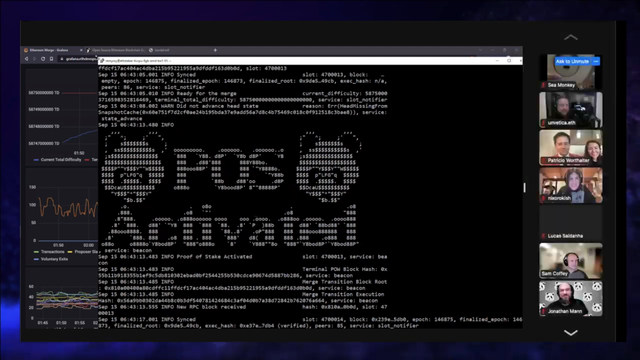Select the Lucas Saldanha participant tile

tap(571, 223)
